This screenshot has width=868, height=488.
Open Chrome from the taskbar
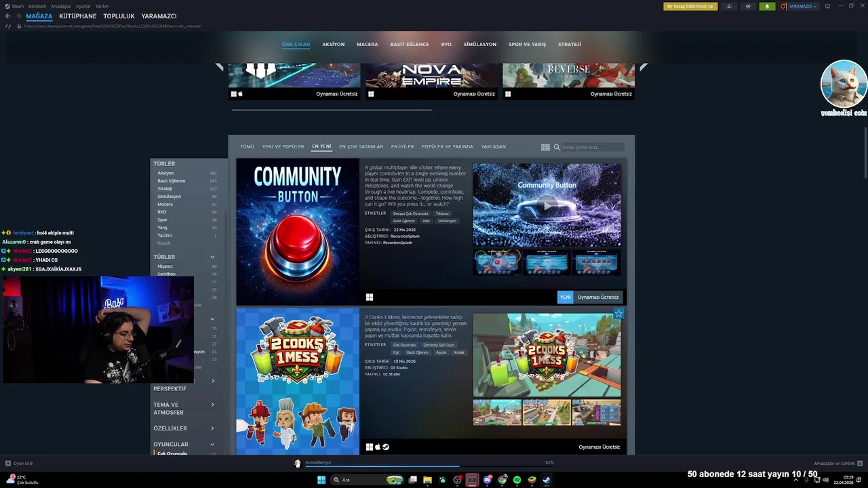coord(502,480)
